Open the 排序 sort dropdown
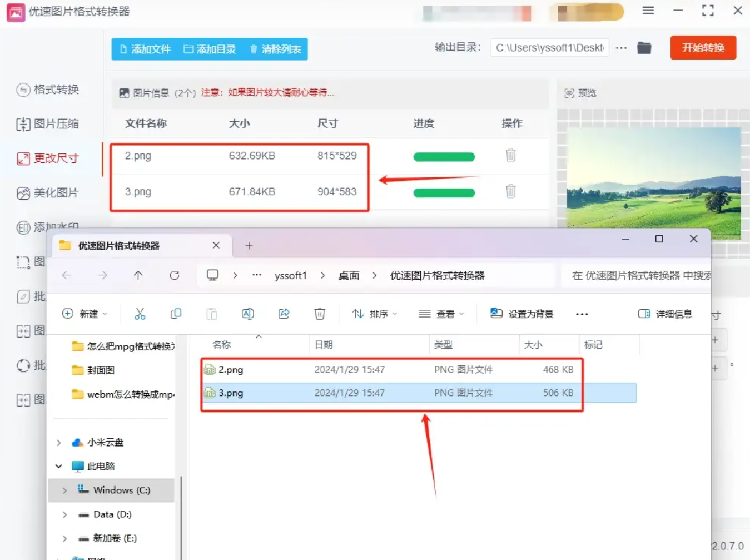Screen dimensions: 750x560 (375, 314)
